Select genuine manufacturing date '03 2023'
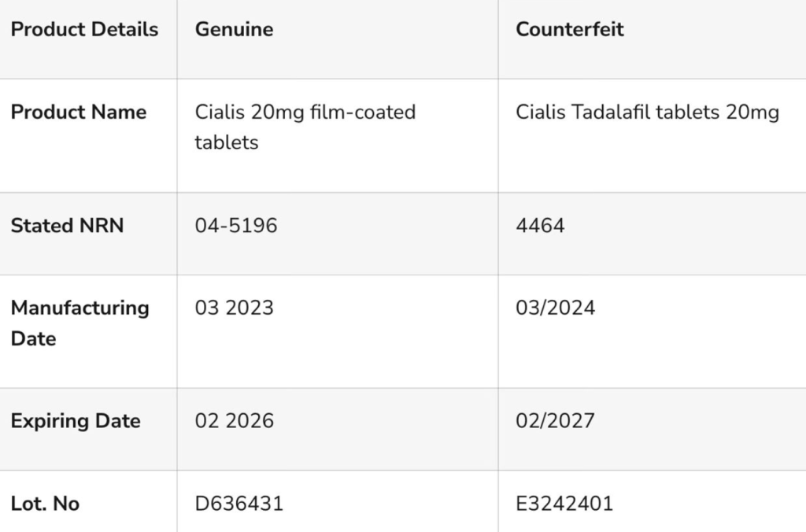The image size is (806, 532). (234, 307)
